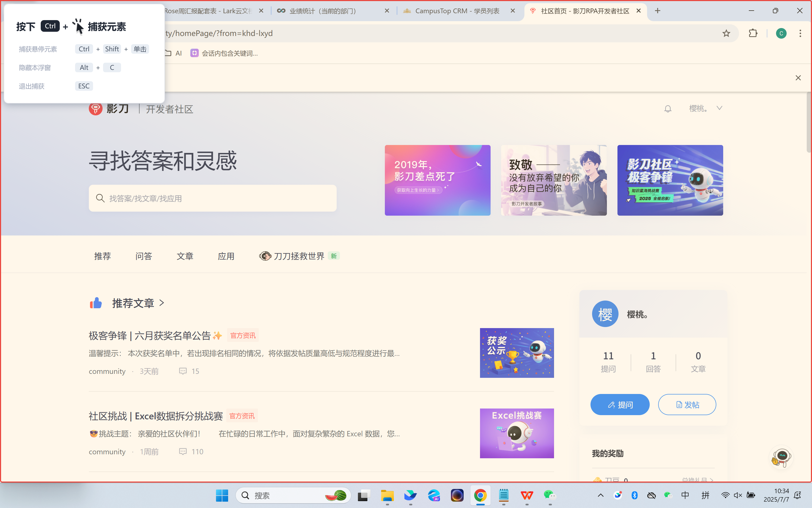Viewport: 812px width, 508px height.
Task: Click the muted volume tray icon
Action: tap(738, 495)
